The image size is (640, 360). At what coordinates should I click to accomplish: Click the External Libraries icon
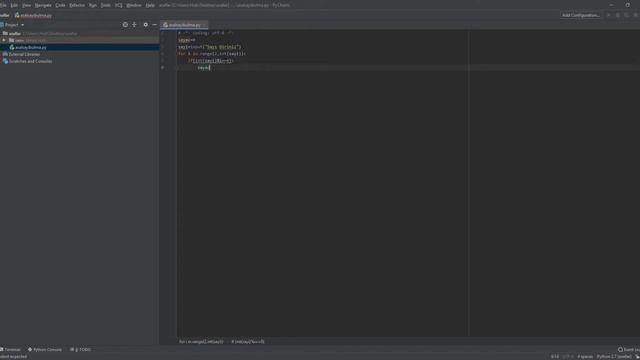pyautogui.click(x=5, y=54)
